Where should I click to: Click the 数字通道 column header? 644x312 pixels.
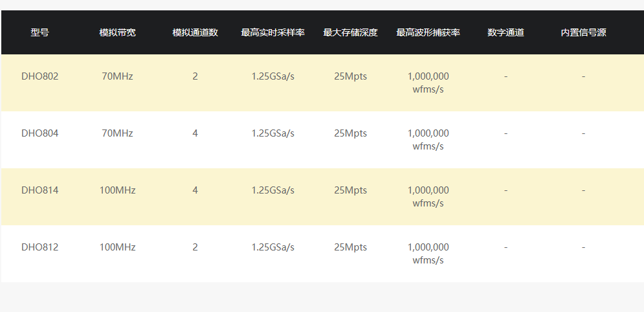tap(505, 32)
